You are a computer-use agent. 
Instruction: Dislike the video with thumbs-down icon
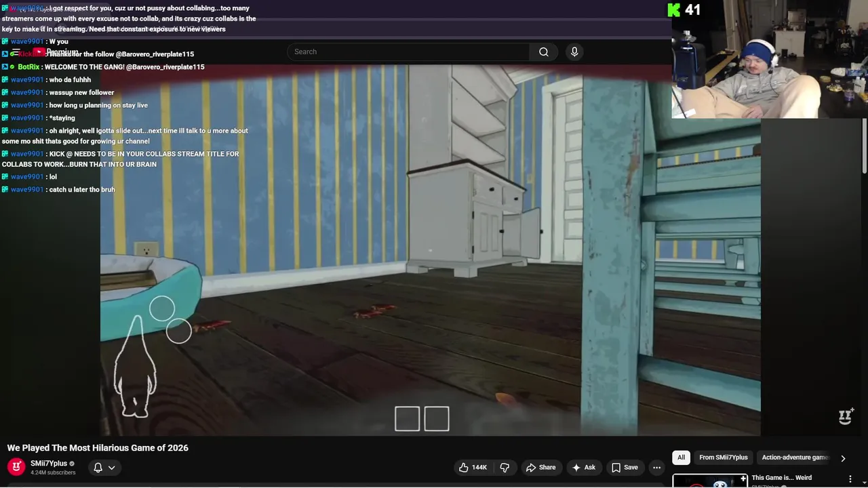coord(505,468)
